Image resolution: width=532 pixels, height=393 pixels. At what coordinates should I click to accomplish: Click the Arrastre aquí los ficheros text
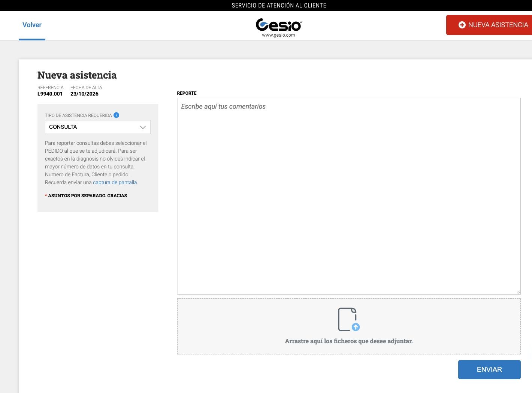coord(349,341)
